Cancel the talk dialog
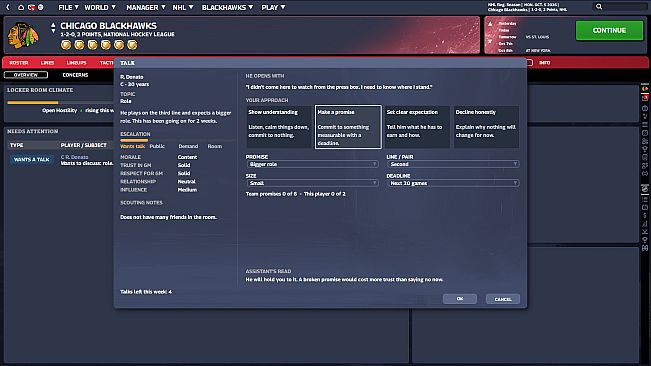The width and height of the screenshot is (651, 366). coord(503,299)
